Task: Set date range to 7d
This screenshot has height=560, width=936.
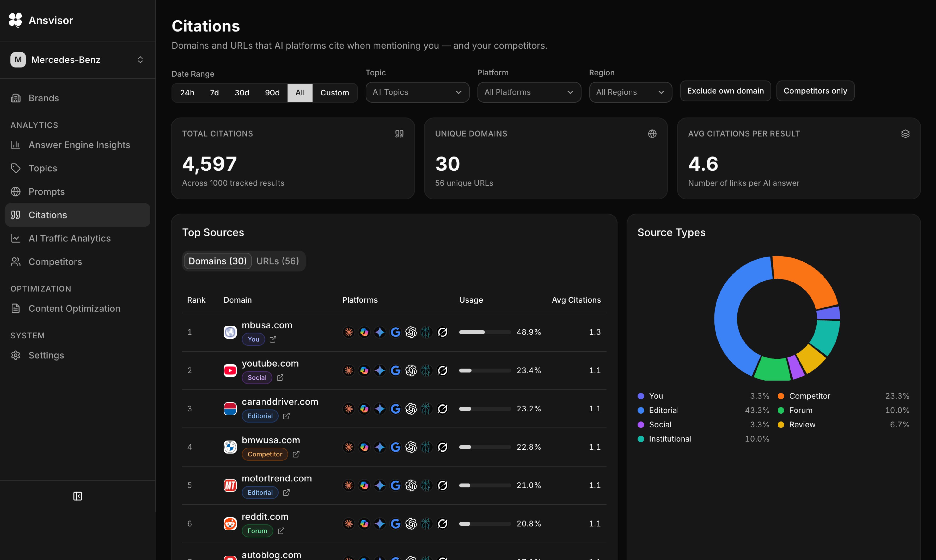Action: (214, 93)
